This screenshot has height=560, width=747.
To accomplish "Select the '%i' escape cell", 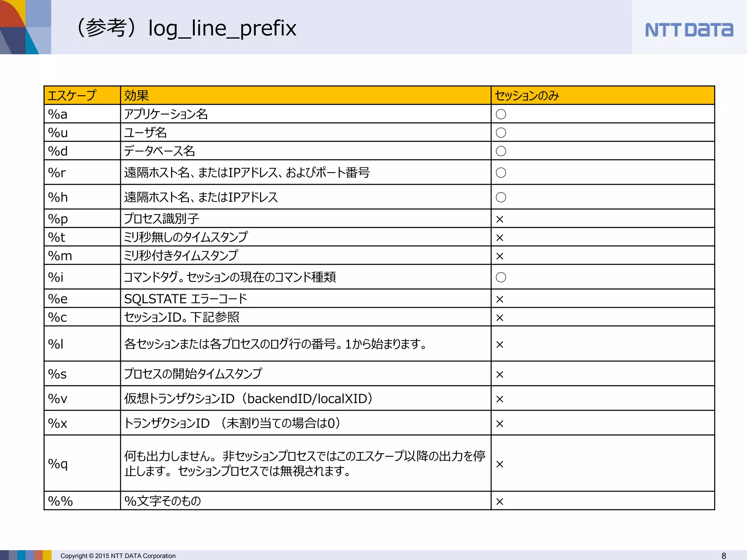I will [x=82, y=277].
